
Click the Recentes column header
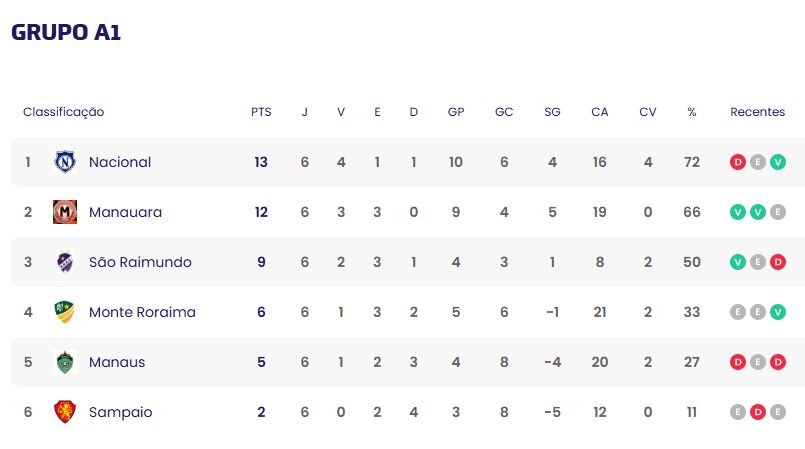click(758, 112)
